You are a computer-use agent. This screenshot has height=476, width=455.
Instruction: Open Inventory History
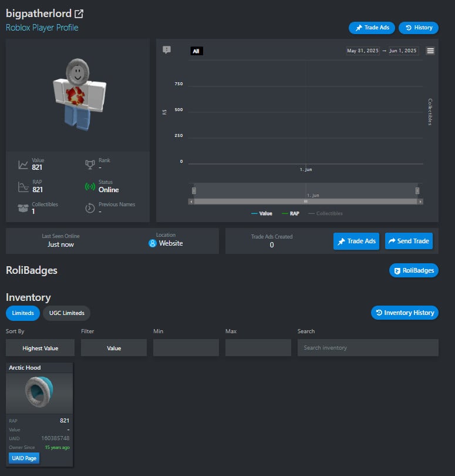405,313
